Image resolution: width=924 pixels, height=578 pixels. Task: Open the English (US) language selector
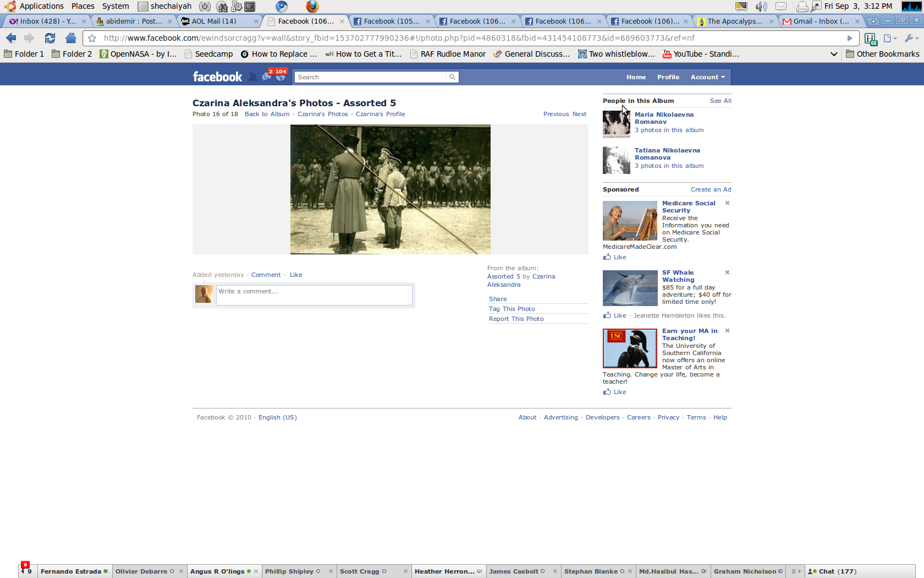(277, 417)
